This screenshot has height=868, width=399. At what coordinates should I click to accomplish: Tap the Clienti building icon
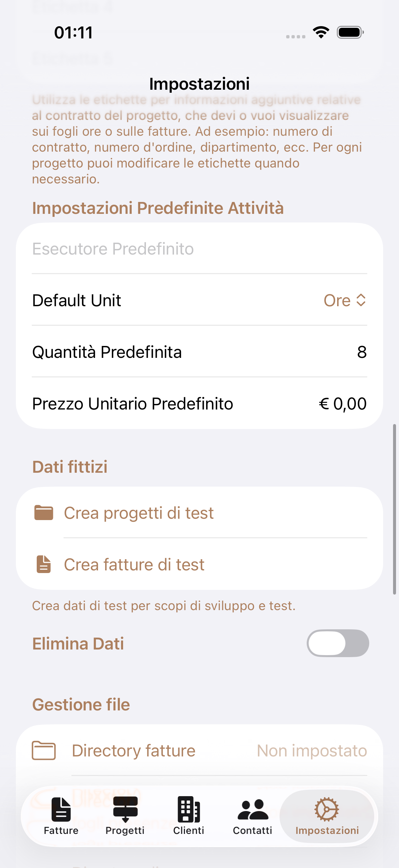pyautogui.click(x=189, y=809)
